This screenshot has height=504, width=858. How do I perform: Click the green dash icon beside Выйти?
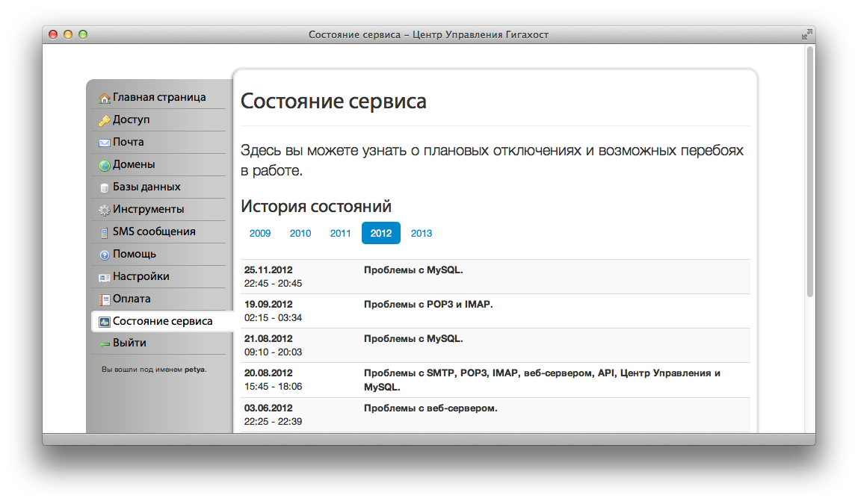click(x=105, y=344)
